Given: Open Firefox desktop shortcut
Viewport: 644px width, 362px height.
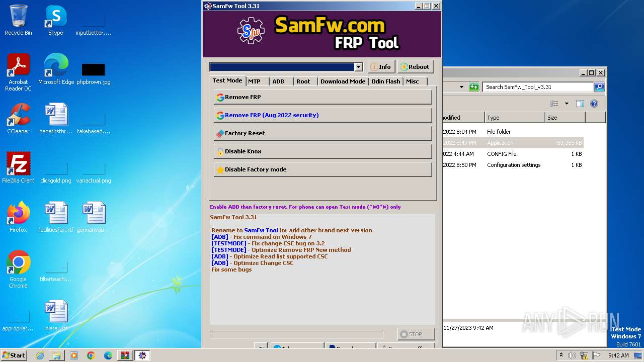Looking at the screenshot, I should (18, 217).
